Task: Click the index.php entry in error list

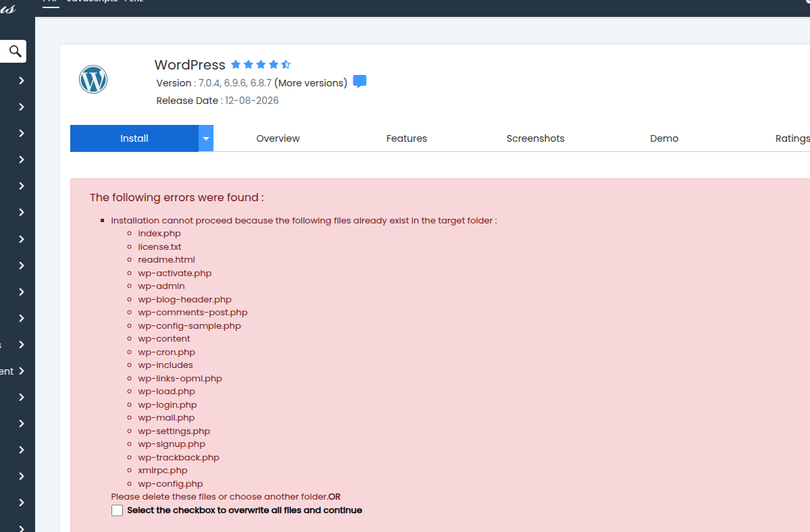Action: coord(159,233)
